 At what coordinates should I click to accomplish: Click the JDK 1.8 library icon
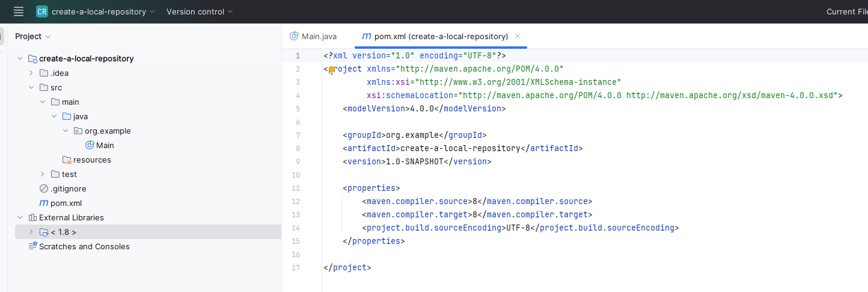(x=44, y=232)
